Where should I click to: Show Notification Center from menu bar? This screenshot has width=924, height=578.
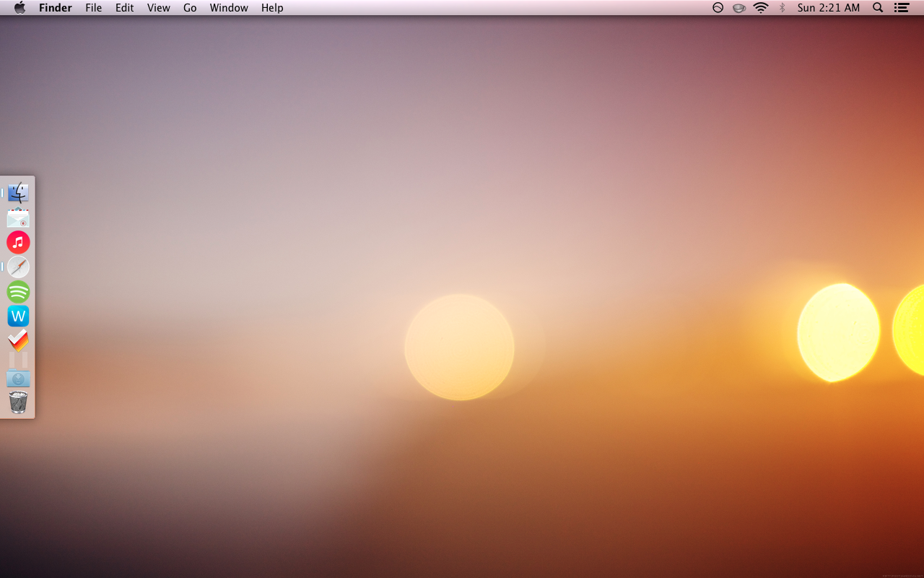click(x=901, y=8)
